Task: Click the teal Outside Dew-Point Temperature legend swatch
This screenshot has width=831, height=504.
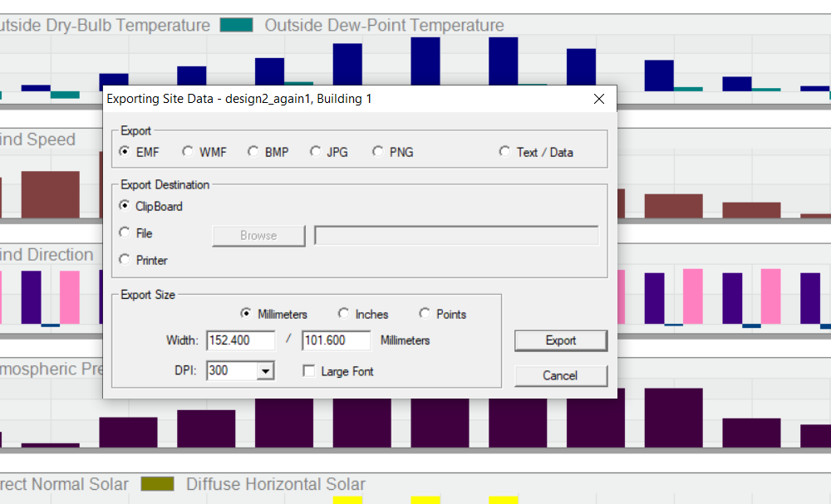Action: [x=236, y=25]
